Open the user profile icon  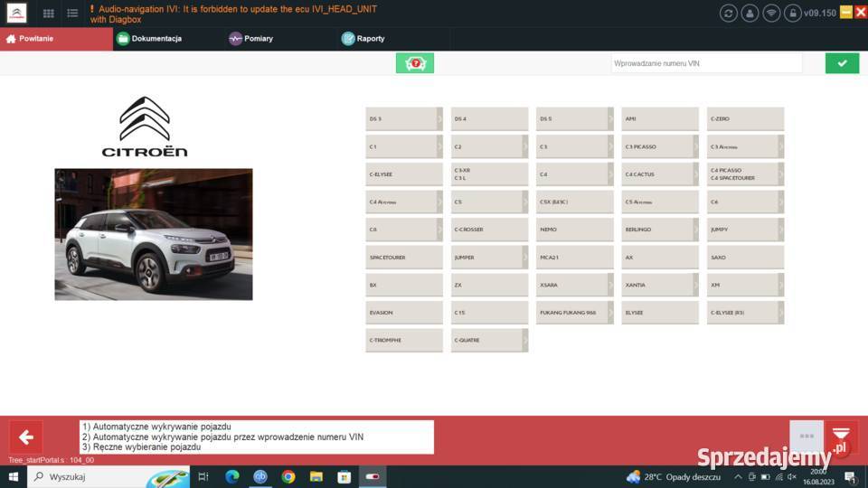coord(750,13)
